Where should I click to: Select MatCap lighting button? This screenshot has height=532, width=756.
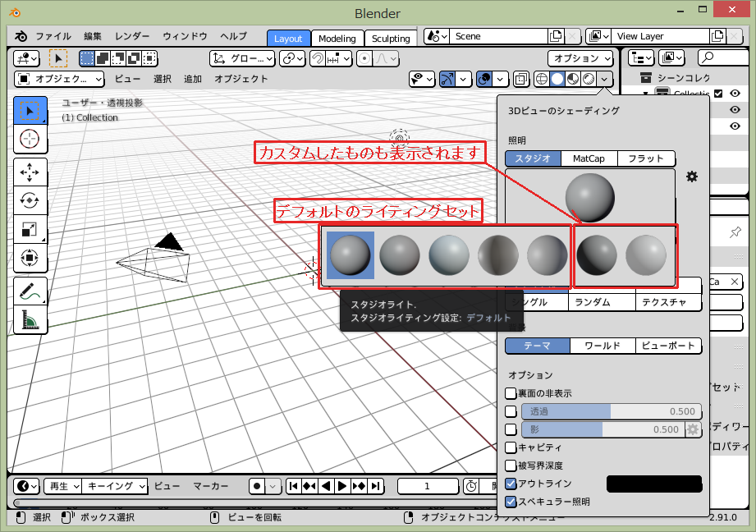[589, 158]
